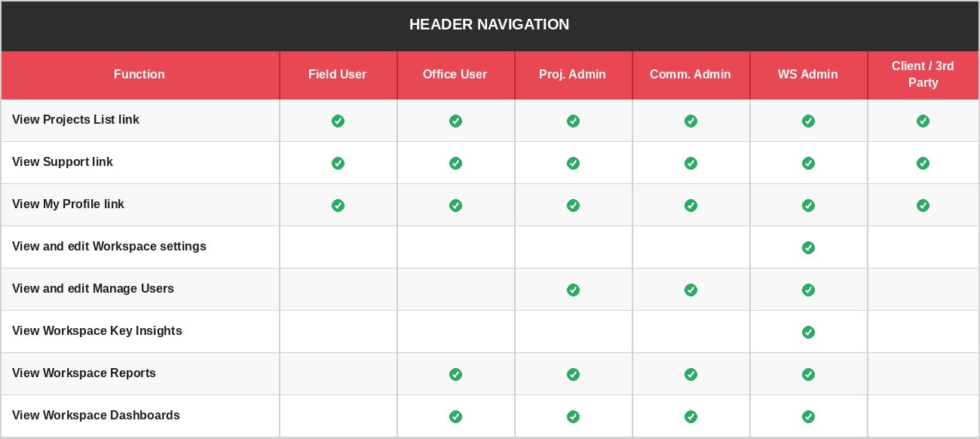Click the Client / 3rd Party column header

pos(923,75)
